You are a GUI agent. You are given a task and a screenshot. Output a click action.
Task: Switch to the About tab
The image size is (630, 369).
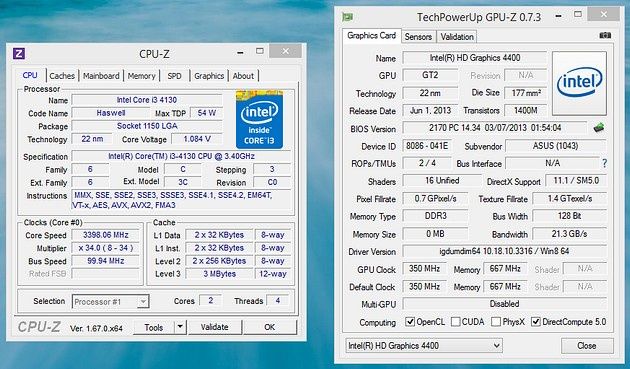coord(243,76)
